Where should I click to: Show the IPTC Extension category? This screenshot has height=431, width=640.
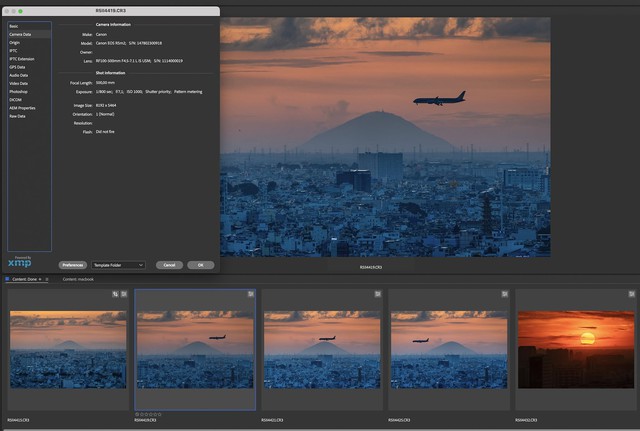pyautogui.click(x=21, y=59)
